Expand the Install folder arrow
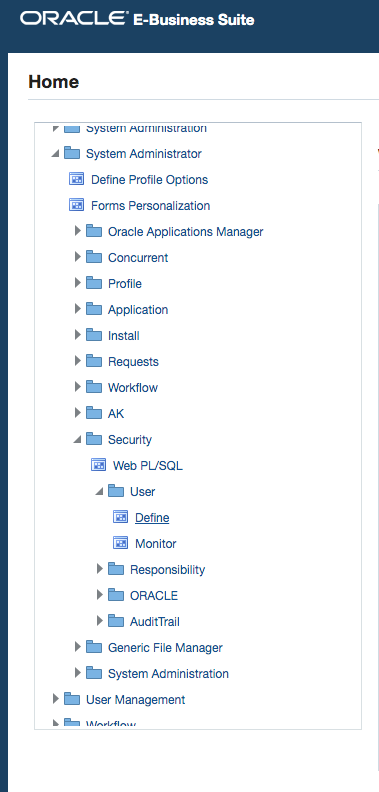379x792 pixels. [77, 335]
